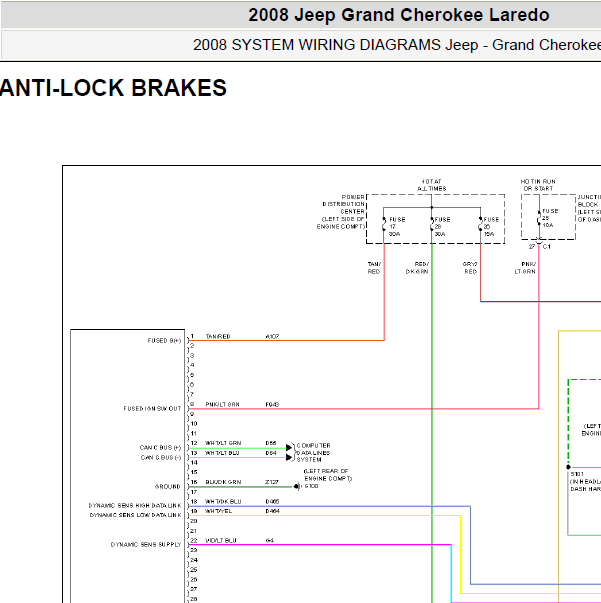
Task: Click the arrowhead ending the WHT/LT BLU wire
Action: pyautogui.click(x=289, y=457)
